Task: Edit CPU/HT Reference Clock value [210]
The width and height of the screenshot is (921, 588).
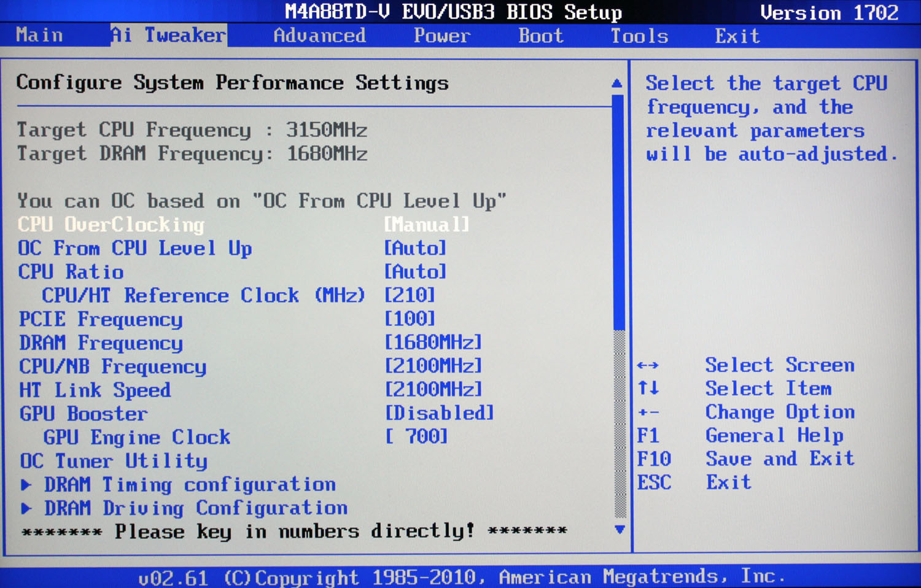Action: pyautogui.click(x=410, y=295)
